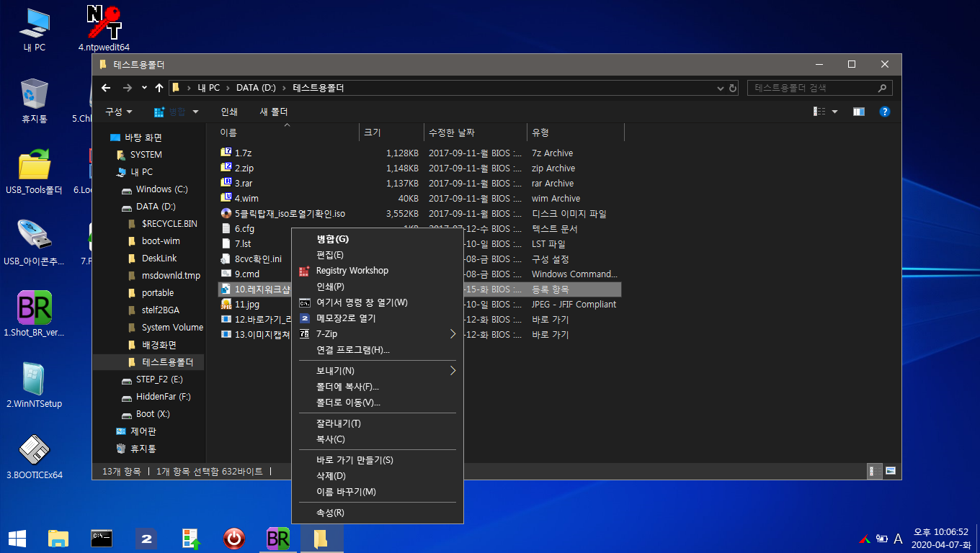
Task: Open the view options dropdown arrow
Action: click(x=835, y=112)
